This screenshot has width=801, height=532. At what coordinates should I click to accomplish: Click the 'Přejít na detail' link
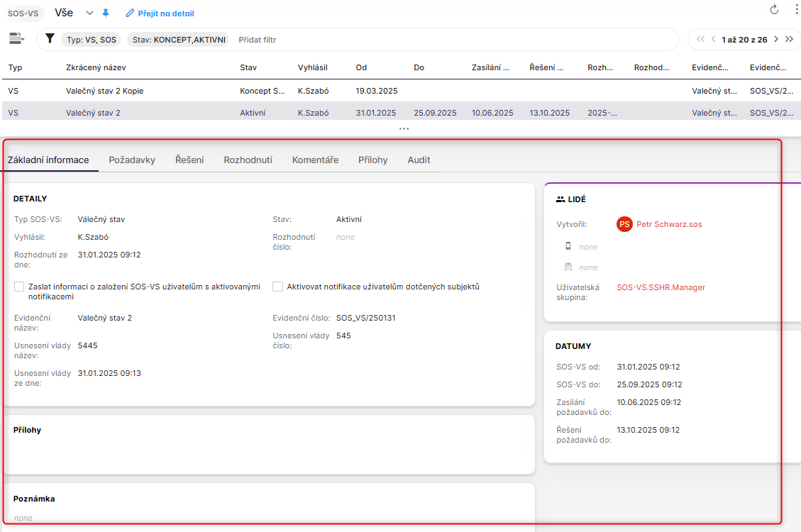click(160, 13)
